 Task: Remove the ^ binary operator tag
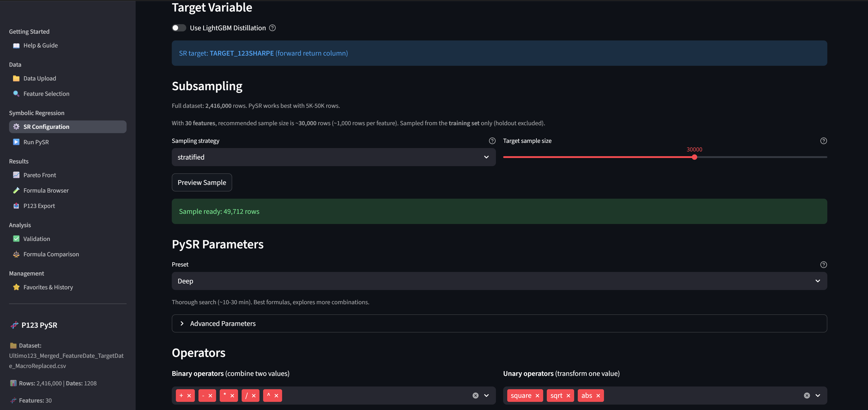[276, 396]
